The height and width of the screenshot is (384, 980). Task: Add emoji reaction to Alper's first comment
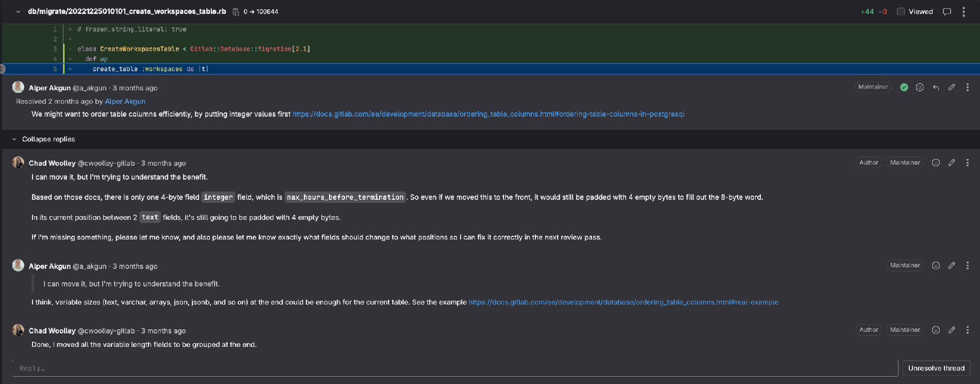click(x=920, y=88)
